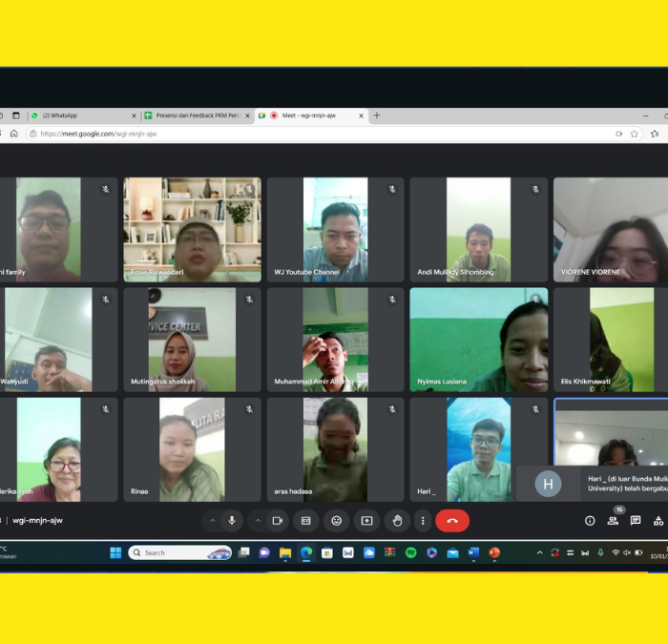The height and width of the screenshot is (644, 668).
Task: Open camera video settings chevron
Action: pyautogui.click(x=258, y=521)
